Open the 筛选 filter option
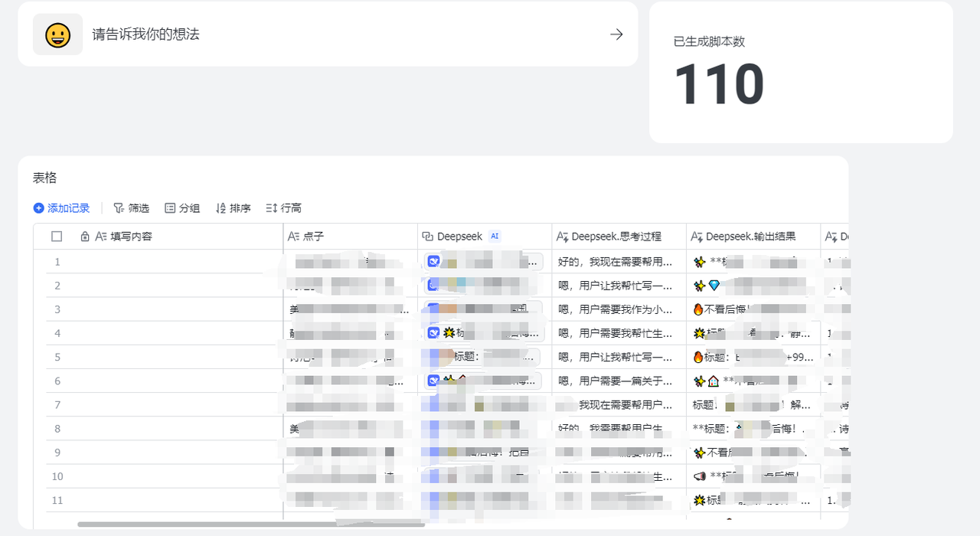Image resolution: width=980 pixels, height=536 pixels. pos(131,208)
